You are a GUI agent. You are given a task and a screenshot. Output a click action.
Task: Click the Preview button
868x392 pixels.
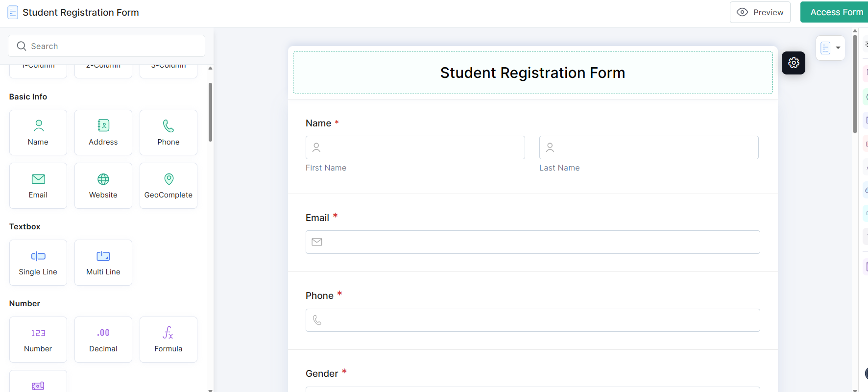coord(760,12)
